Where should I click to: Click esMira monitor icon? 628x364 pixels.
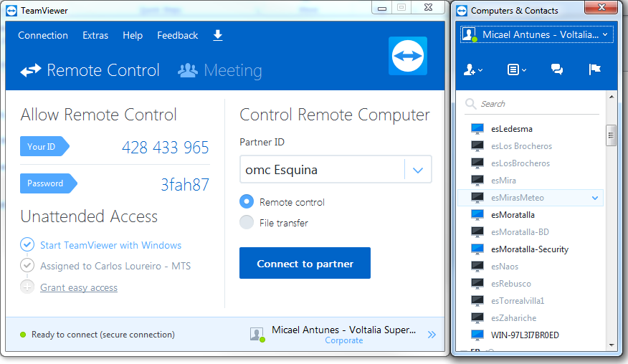tap(477, 181)
